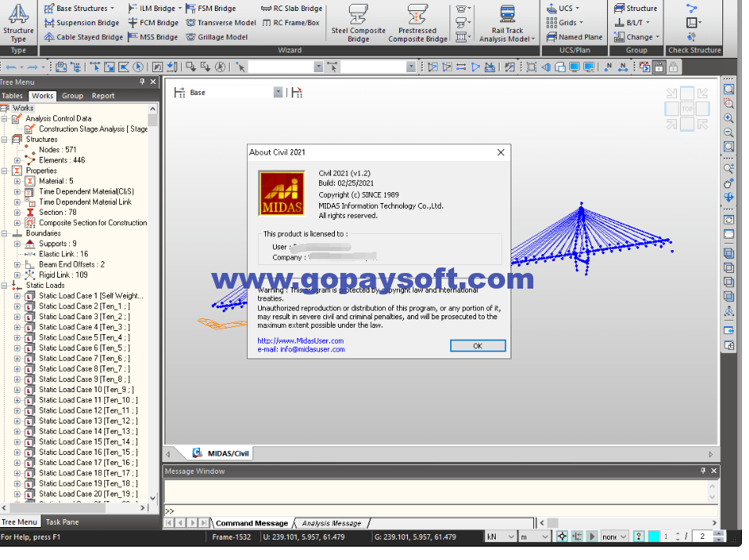This screenshot has width=749, height=560.
Task: Launch the RC Frame/Box wizard
Action: (x=290, y=23)
